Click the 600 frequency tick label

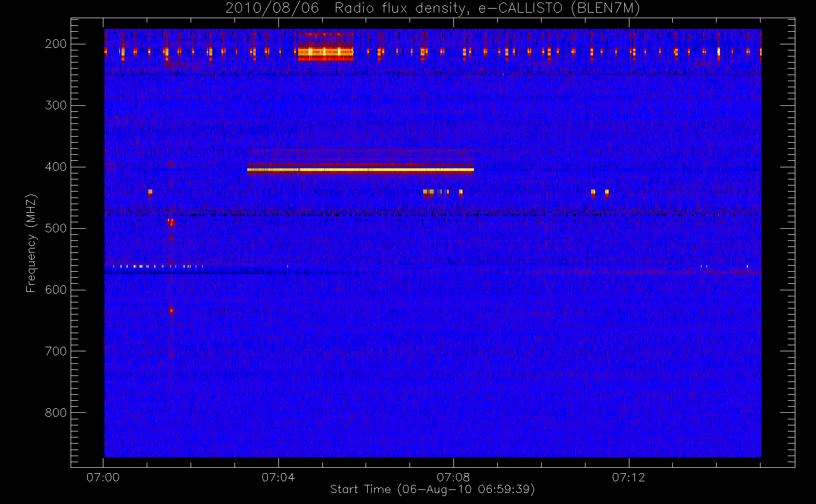(56, 290)
